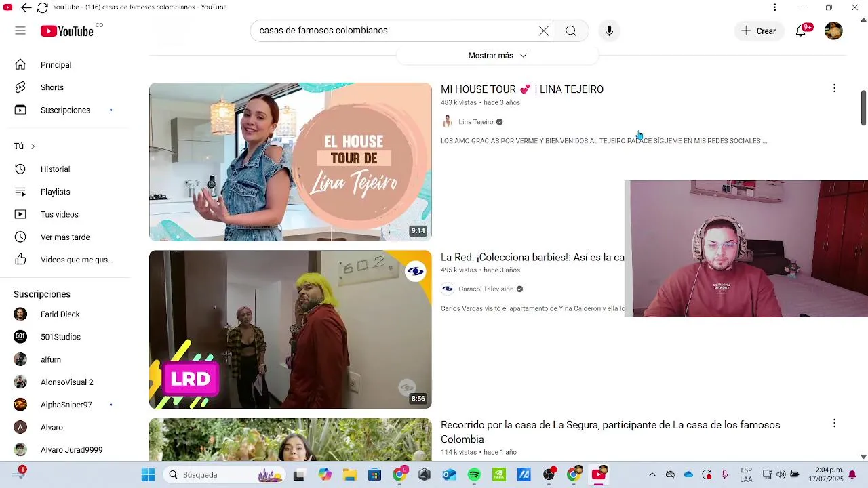Open YouTube app in the taskbar
868x488 pixels.
pos(599,475)
